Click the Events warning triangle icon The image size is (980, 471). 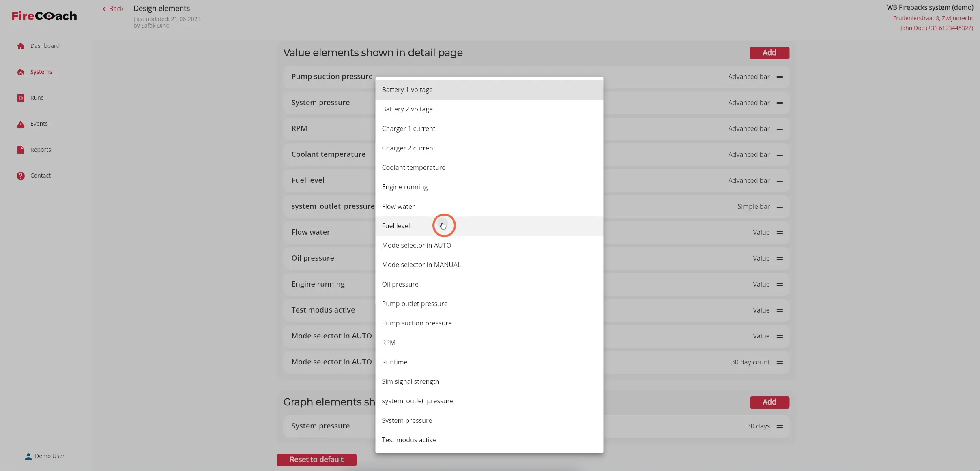click(21, 124)
